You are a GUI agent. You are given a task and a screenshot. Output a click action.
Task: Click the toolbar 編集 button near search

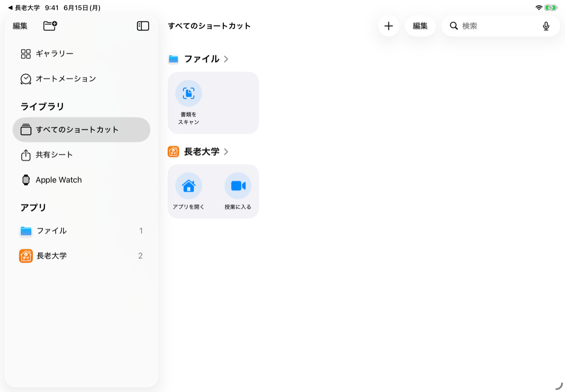click(420, 26)
